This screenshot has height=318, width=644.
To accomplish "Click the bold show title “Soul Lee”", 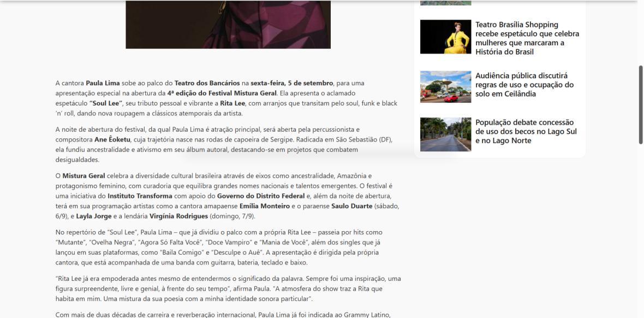I will point(106,103).
